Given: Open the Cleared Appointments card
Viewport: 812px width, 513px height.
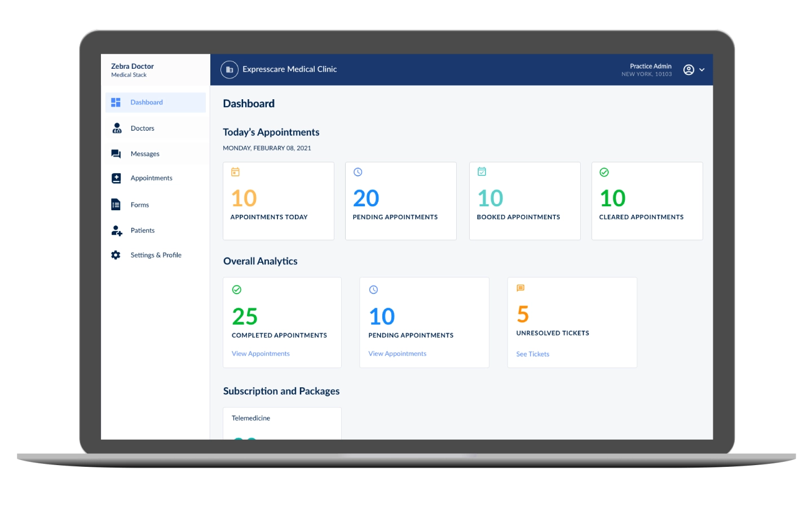Looking at the screenshot, I should click(647, 201).
